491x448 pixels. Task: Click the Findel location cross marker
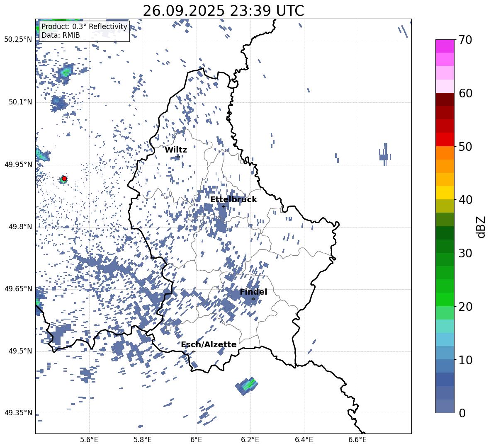(253, 299)
